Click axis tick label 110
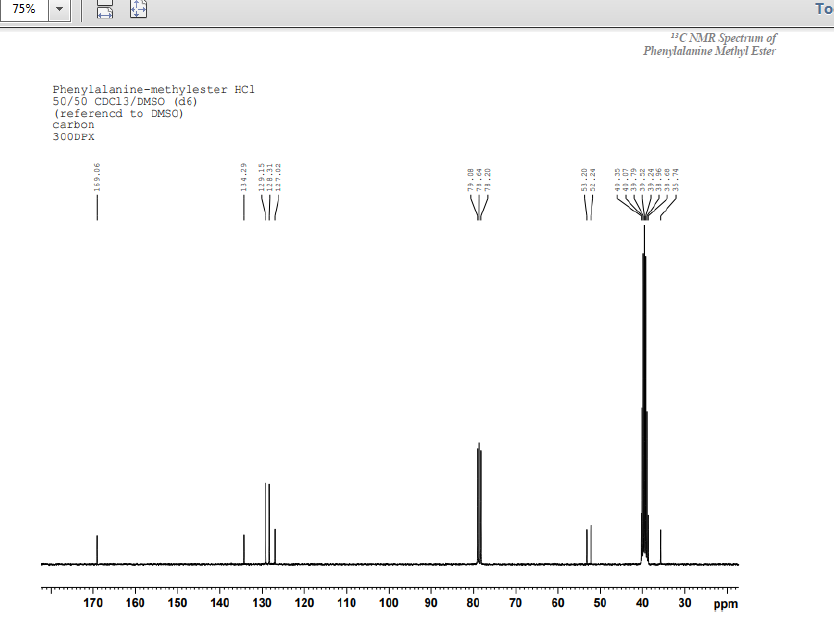Viewport: 834px width, 624px height. click(346, 603)
